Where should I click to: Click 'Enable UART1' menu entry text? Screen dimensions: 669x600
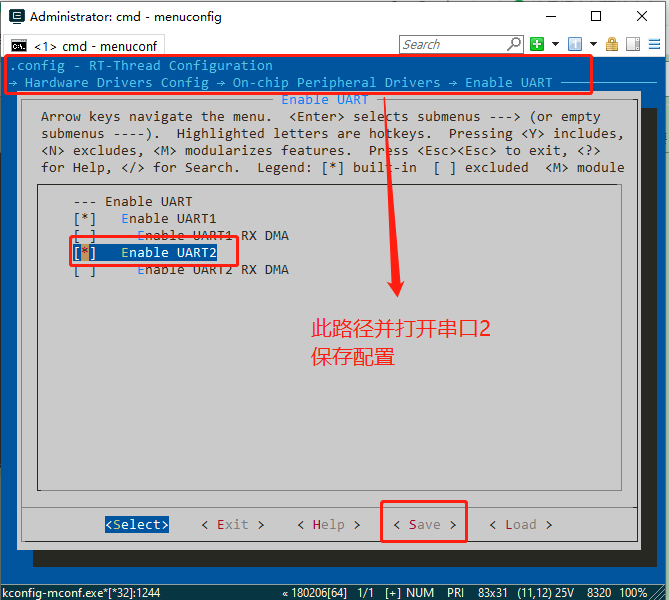(169, 219)
